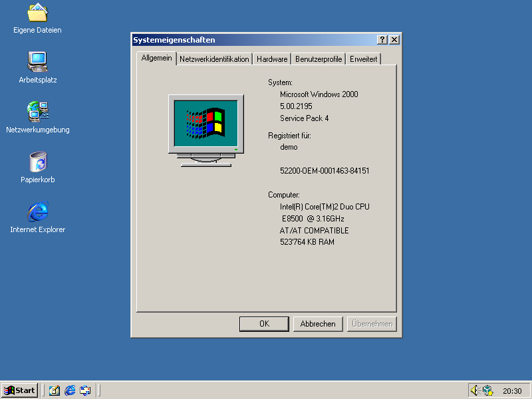This screenshot has width=532, height=399.
Task: Click the taskbar clock showing 20:30
Action: (512, 391)
